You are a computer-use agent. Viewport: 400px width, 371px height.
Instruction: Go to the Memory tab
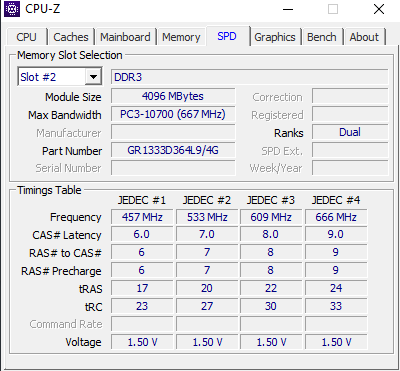point(181,37)
